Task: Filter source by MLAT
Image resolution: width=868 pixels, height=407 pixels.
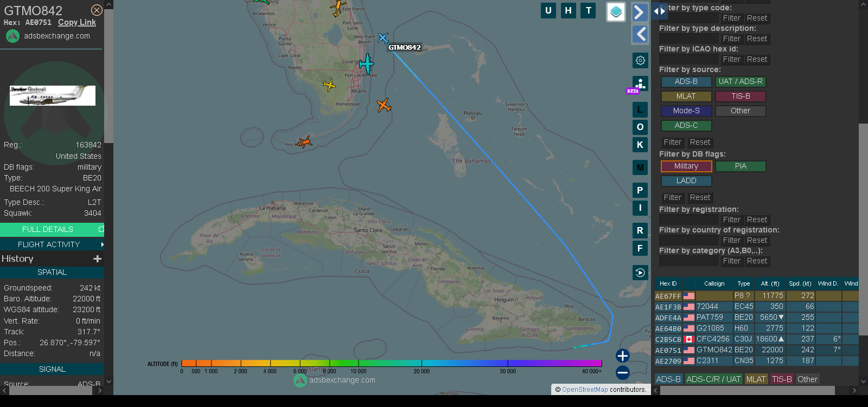Action: tap(686, 96)
